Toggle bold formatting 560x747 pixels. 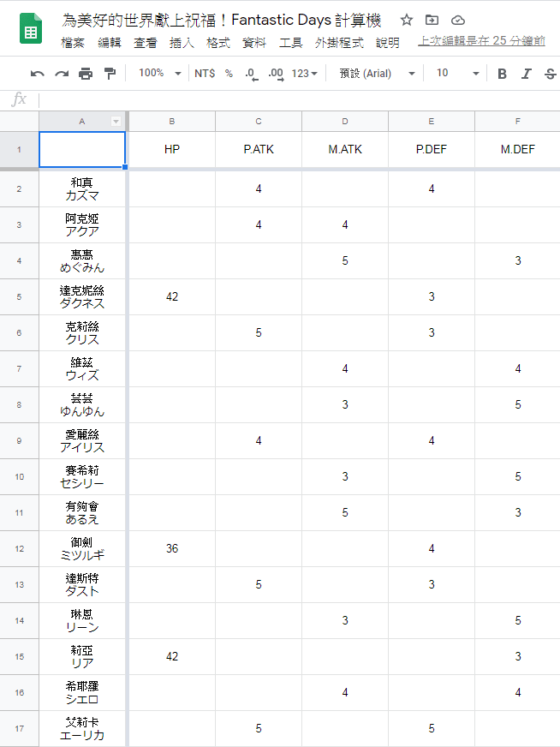502,74
